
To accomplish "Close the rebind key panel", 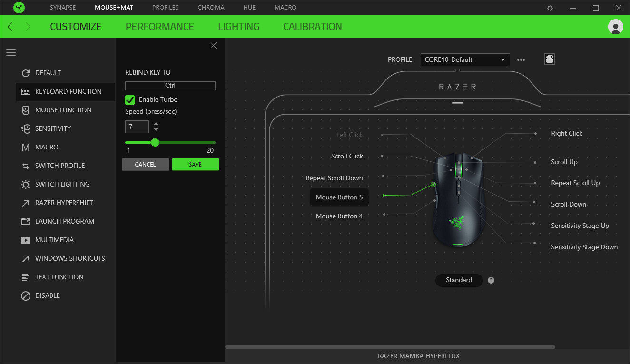I will [214, 46].
